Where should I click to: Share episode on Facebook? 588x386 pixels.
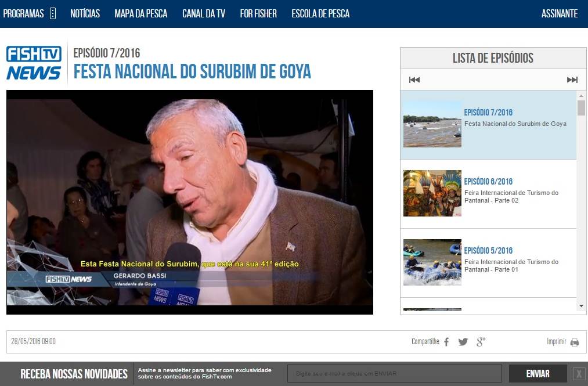[446, 342]
